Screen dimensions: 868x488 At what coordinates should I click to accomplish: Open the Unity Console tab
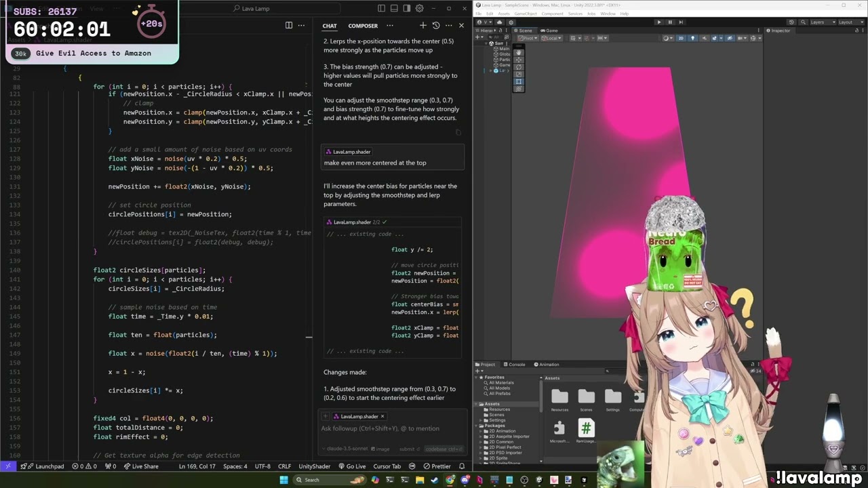(514, 365)
